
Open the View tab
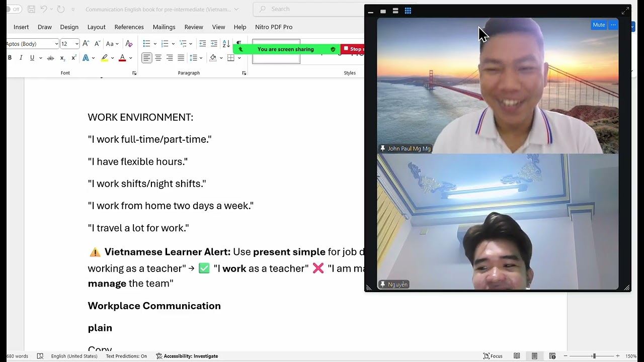click(x=218, y=27)
